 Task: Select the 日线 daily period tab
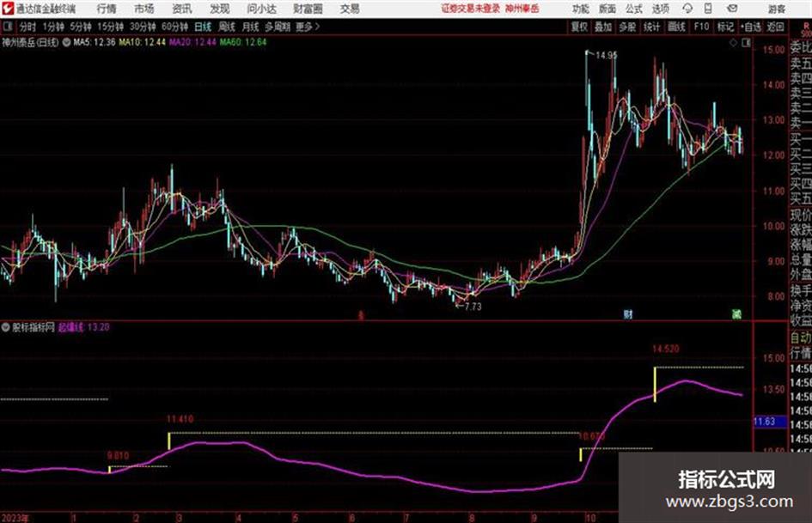click(203, 27)
